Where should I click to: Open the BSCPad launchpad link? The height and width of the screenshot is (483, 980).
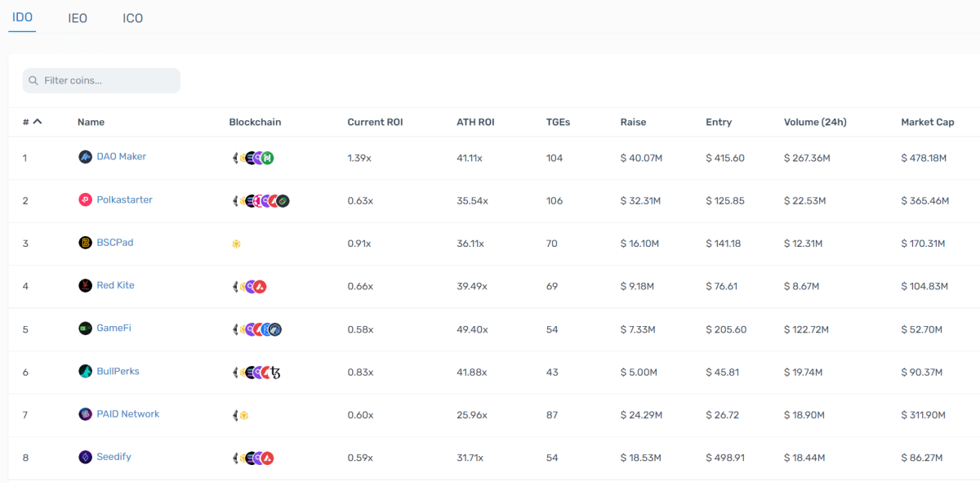pyautogui.click(x=117, y=243)
